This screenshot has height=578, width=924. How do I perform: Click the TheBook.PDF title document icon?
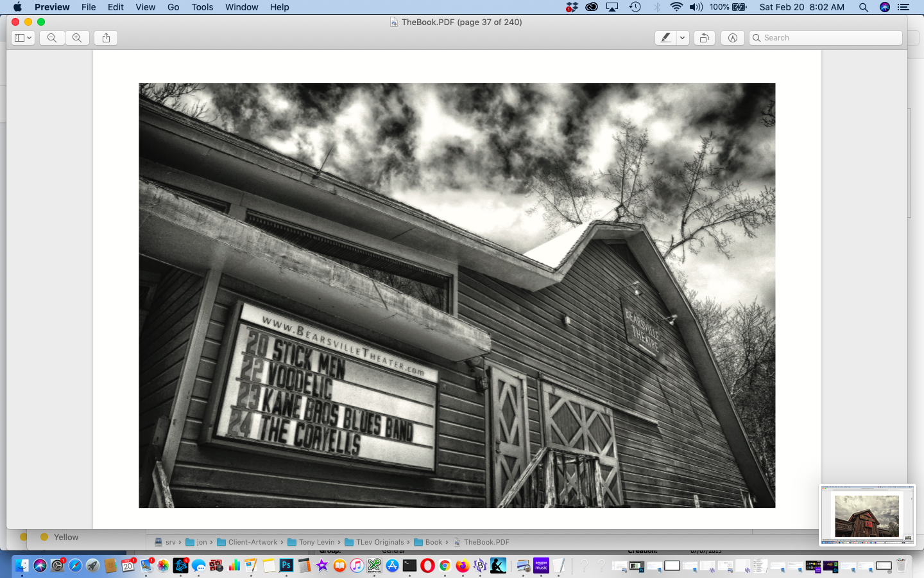(x=394, y=22)
